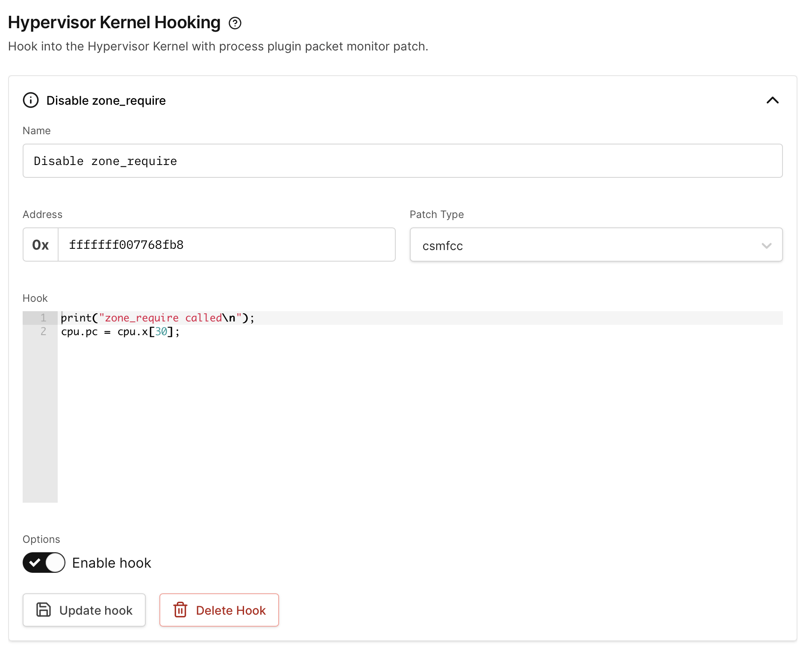Viewport: 812px width, 654px height.
Task: Click the info icon beside Disable zone_require
Action: (x=30, y=101)
